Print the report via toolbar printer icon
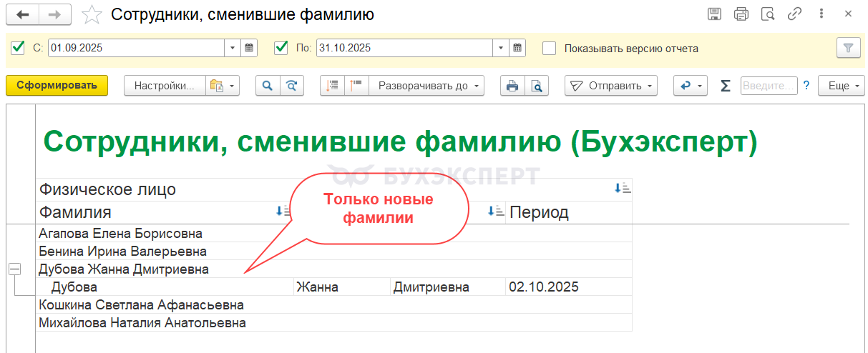Image resolution: width=868 pixels, height=353 pixels. 512,86
